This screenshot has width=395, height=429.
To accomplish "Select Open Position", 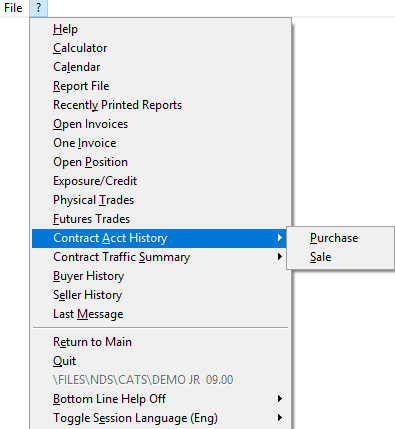I will (159, 162).
